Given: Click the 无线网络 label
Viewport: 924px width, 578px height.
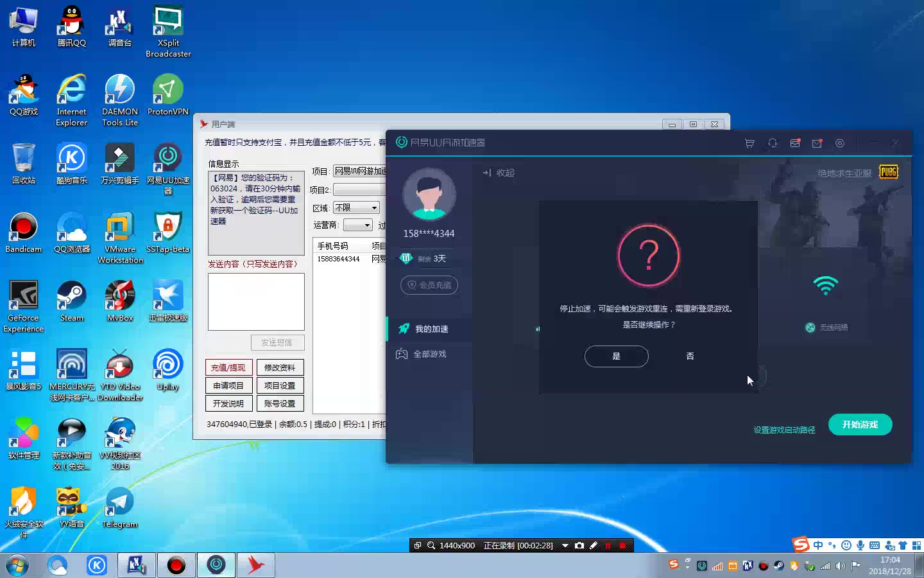Looking at the screenshot, I should click(834, 328).
